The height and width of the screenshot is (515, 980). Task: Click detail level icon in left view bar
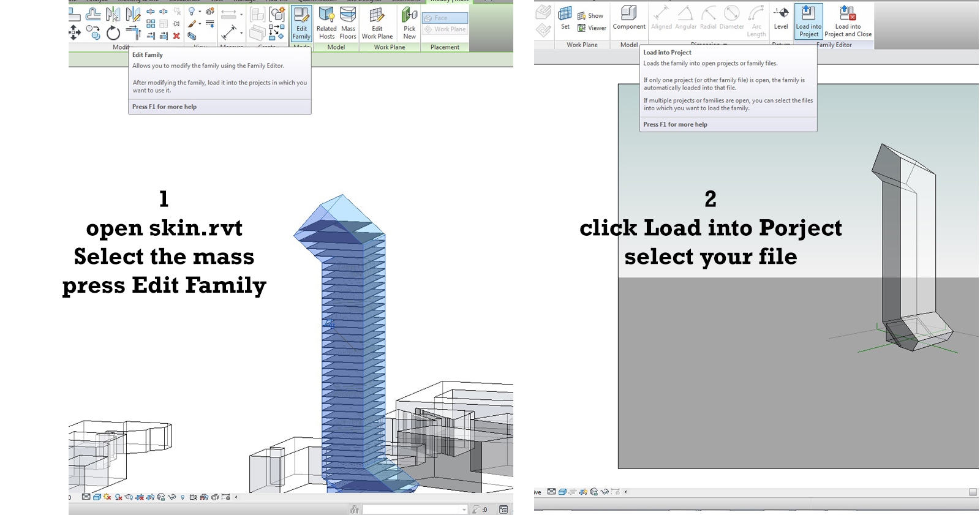click(86, 497)
